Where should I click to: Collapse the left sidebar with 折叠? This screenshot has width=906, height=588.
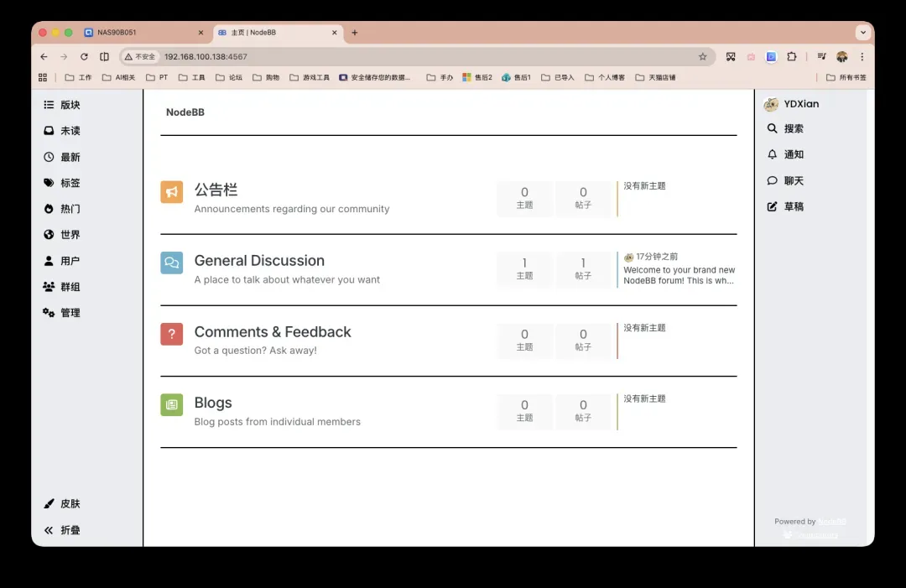(x=62, y=530)
